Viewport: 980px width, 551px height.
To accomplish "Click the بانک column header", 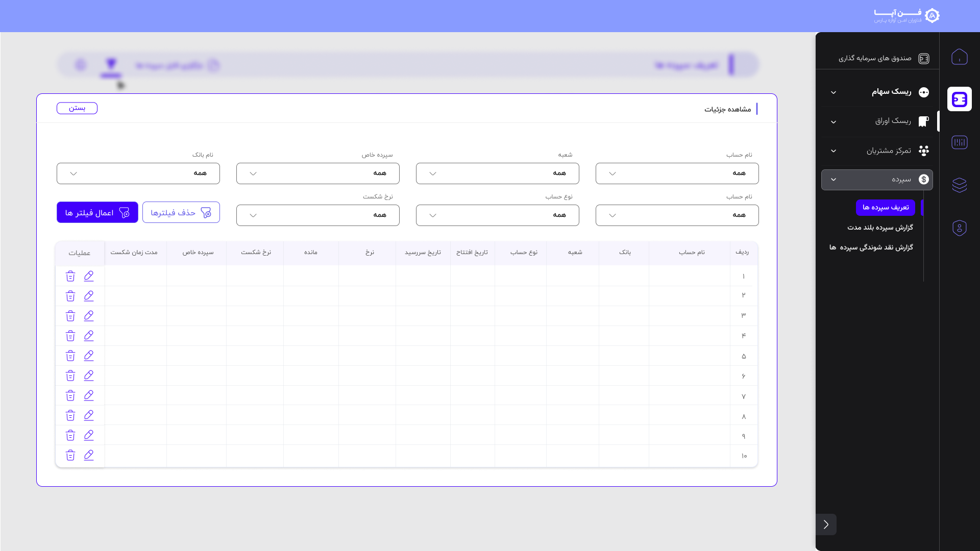I will (x=625, y=253).
